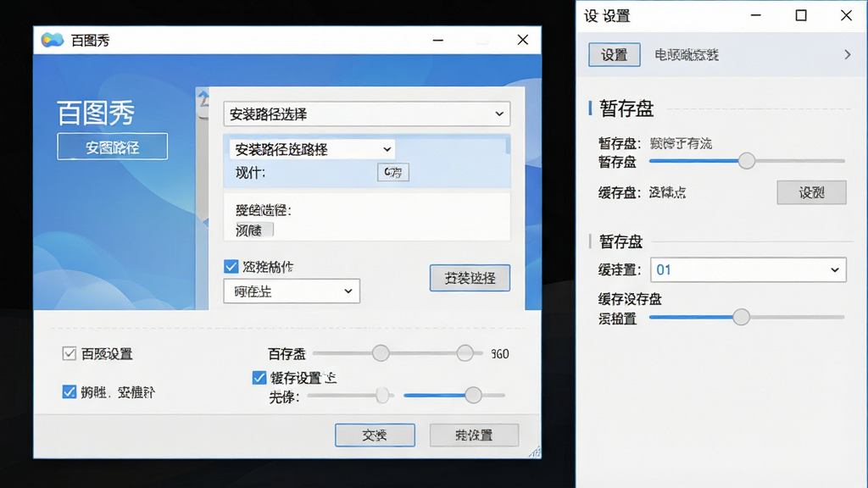Click the button right of 交换
Image resolution: width=868 pixels, height=488 pixels.
pyautogui.click(x=475, y=435)
